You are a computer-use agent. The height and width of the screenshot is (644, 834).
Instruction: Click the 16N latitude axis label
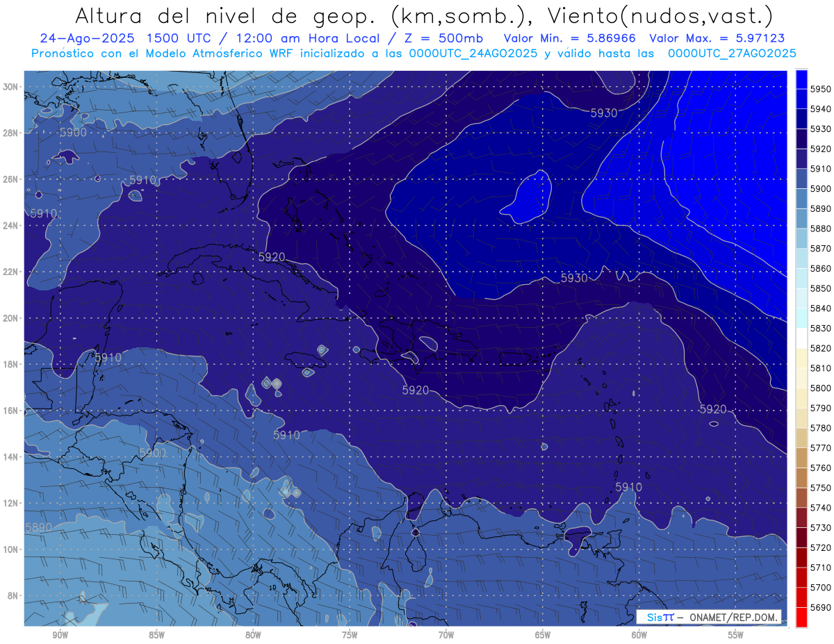[x=10, y=411]
